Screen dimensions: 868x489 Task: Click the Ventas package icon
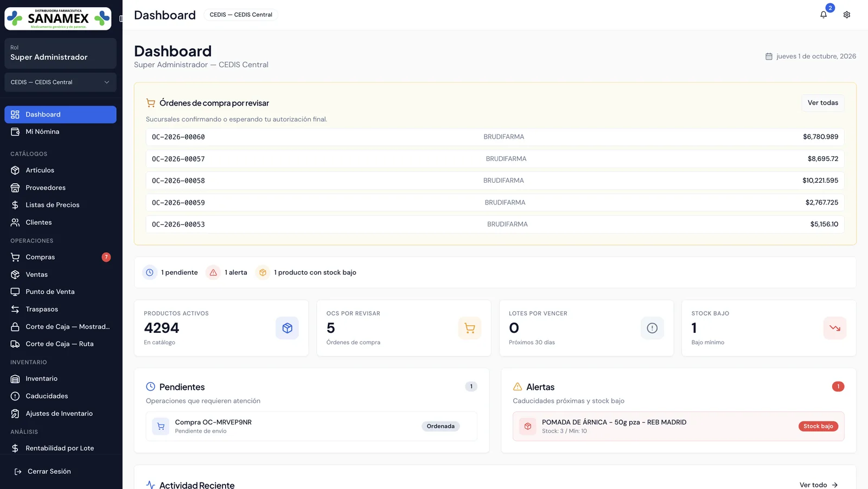coord(15,274)
